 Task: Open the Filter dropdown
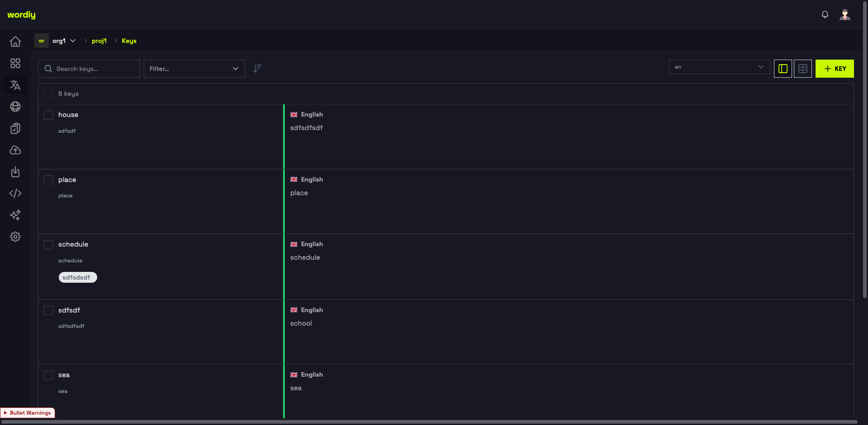[194, 69]
